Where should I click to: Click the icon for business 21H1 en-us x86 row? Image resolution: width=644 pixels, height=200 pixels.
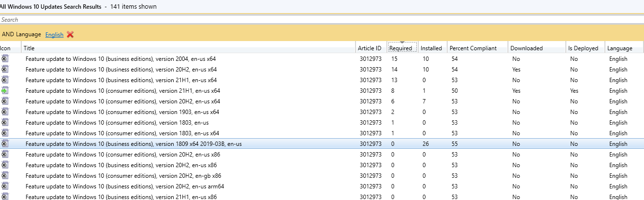click(x=5, y=197)
